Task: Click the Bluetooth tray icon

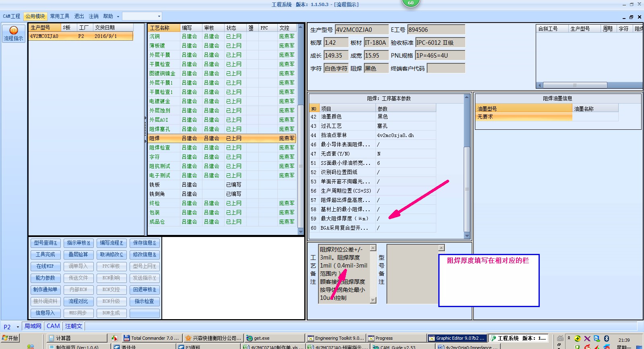Action: [607, 339]
